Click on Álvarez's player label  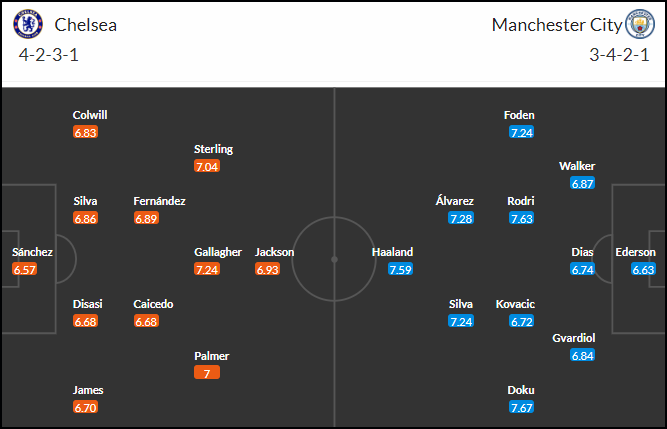click(455, 200)
